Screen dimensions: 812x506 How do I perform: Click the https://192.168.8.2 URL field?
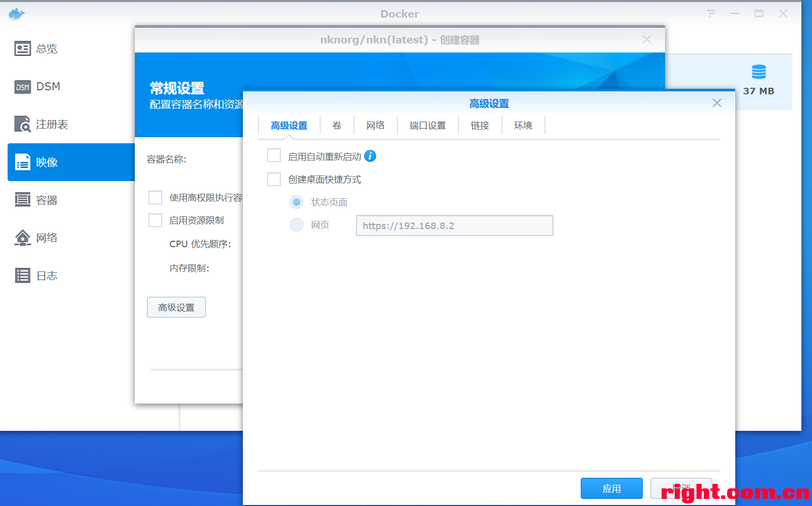pyautogui.click(x=454, y=226)
